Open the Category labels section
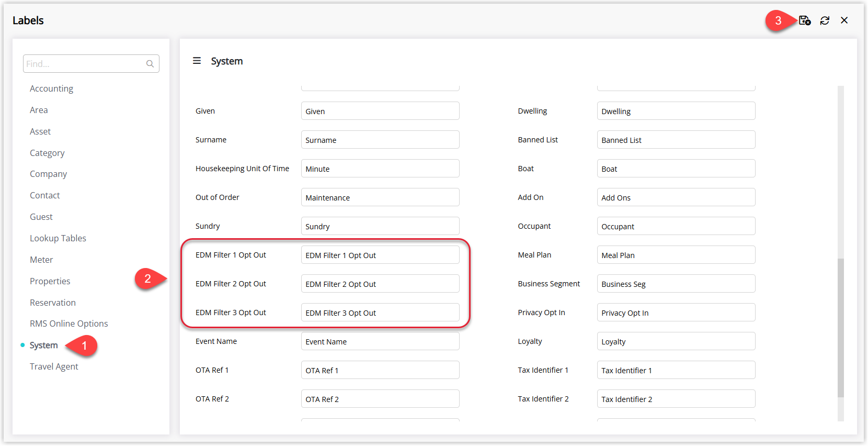 47,153
